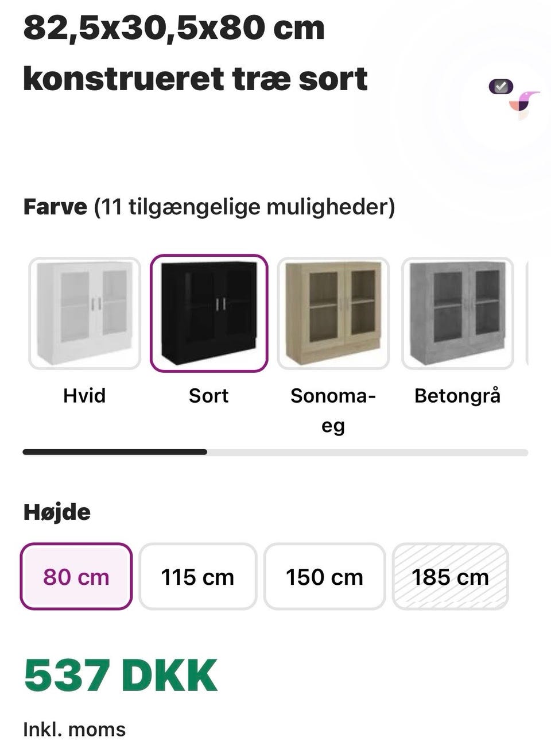Image resolution: width=551 pixels, height=756 pixels.
Task: Click the light grey scroll track area
Action: [x=367, y=453]
